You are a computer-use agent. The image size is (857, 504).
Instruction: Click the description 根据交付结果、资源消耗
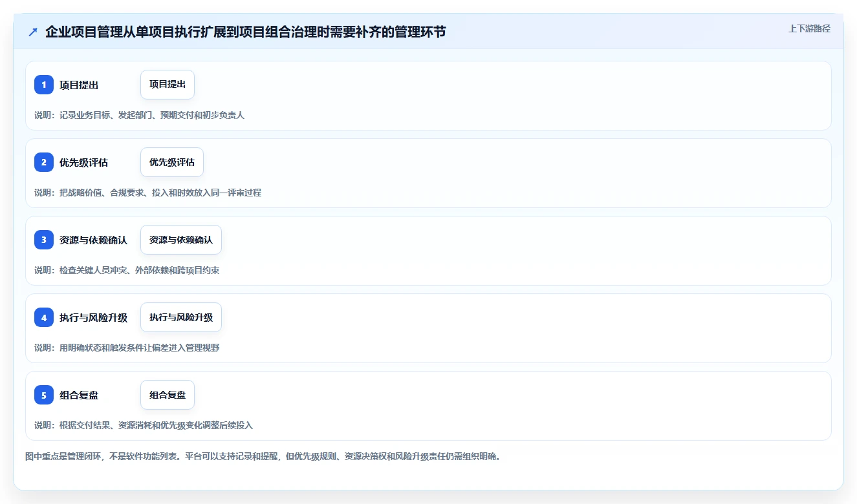[144, 425]
